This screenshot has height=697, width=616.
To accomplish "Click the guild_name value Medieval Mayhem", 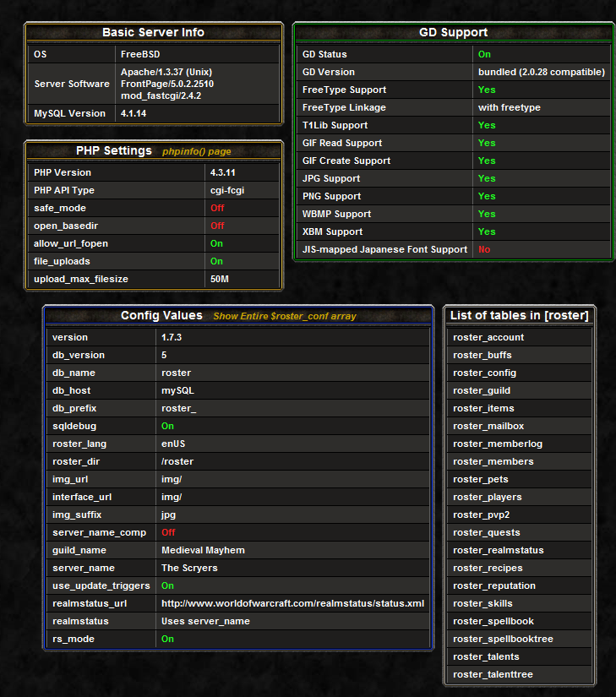I will [x=203, y=550].
